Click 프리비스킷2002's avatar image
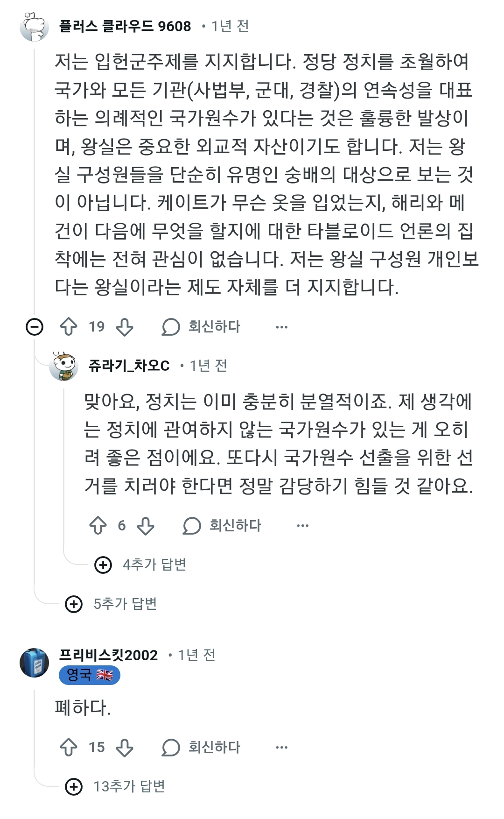Screen dimensions: 504x819 (x=35, y=662)
